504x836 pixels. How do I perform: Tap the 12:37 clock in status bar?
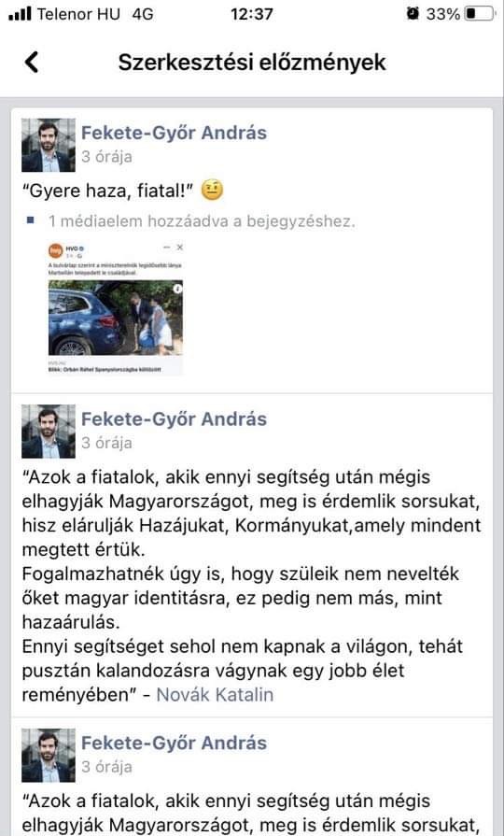pos(251,14)
